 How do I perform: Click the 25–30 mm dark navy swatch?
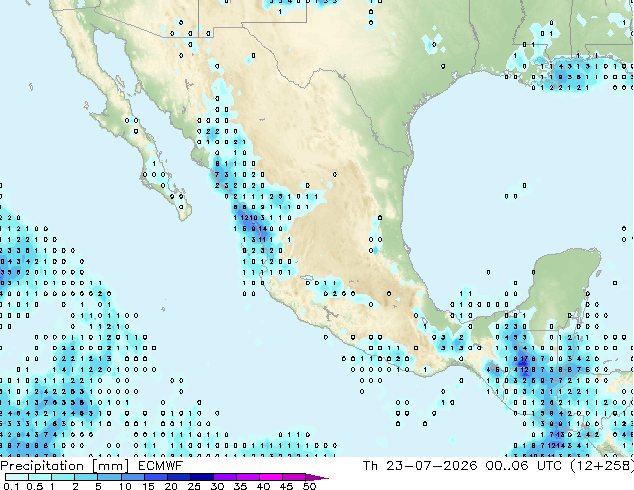click(x=202, y=477)
